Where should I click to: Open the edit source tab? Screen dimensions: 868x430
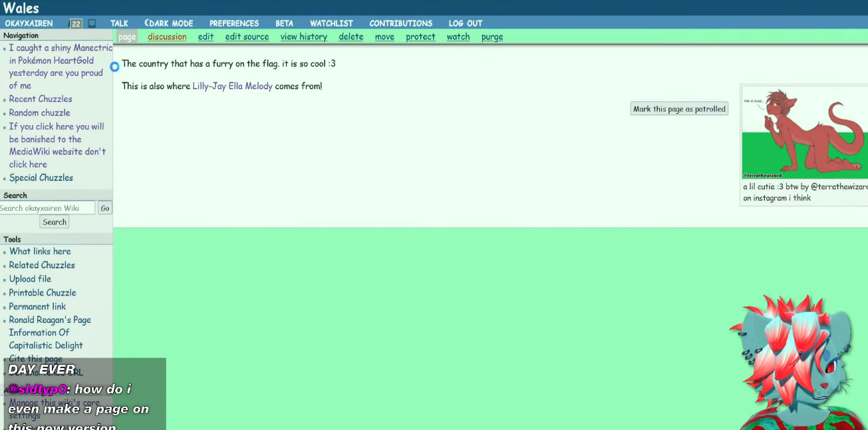click(247, 37)
